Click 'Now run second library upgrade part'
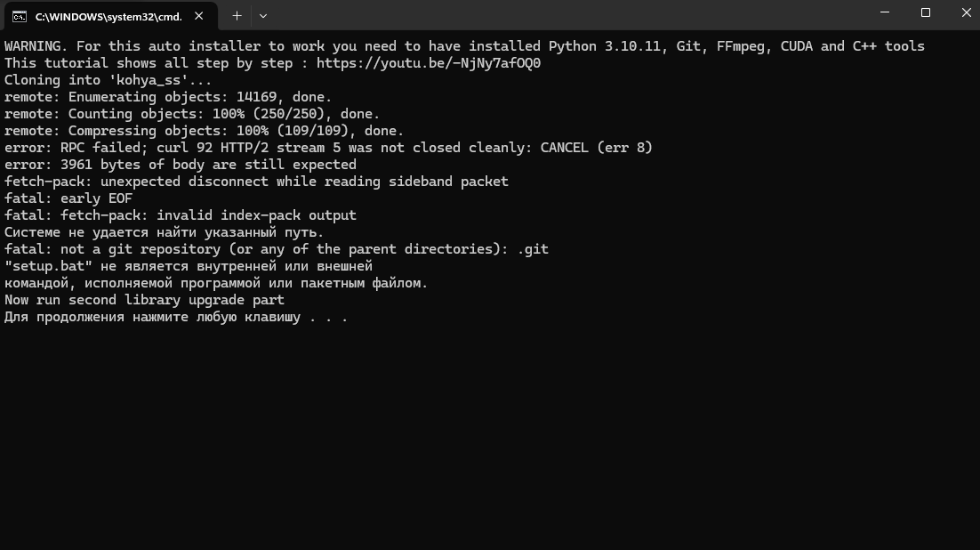This screenshot has width=980, height=550. (144, 300)
